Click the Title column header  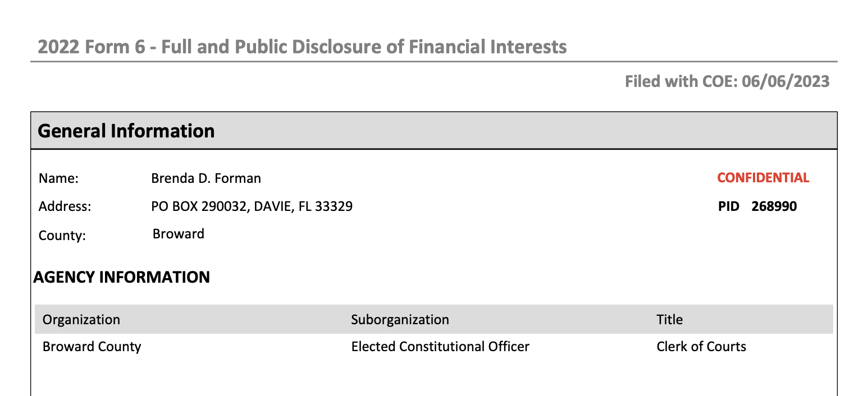670,320
